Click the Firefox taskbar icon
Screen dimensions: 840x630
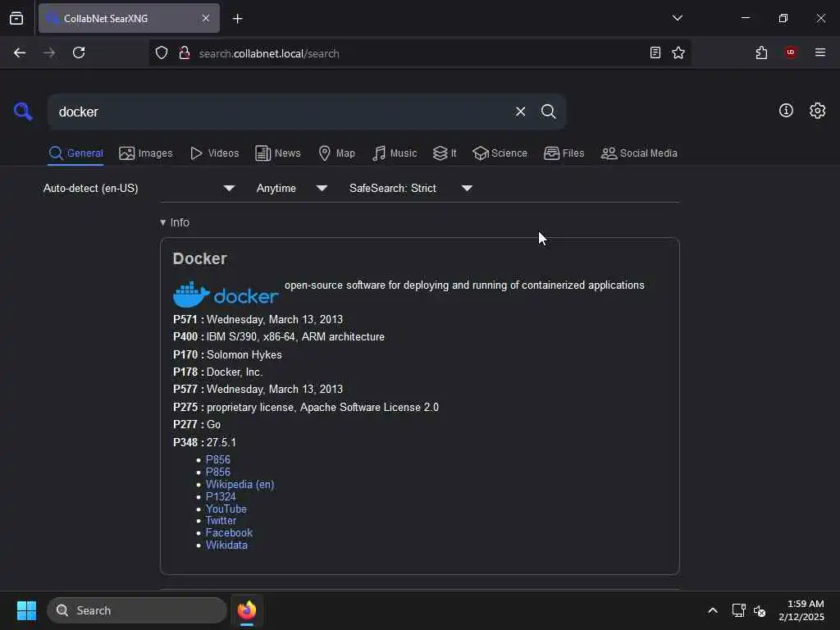click(x=247, y=610)
